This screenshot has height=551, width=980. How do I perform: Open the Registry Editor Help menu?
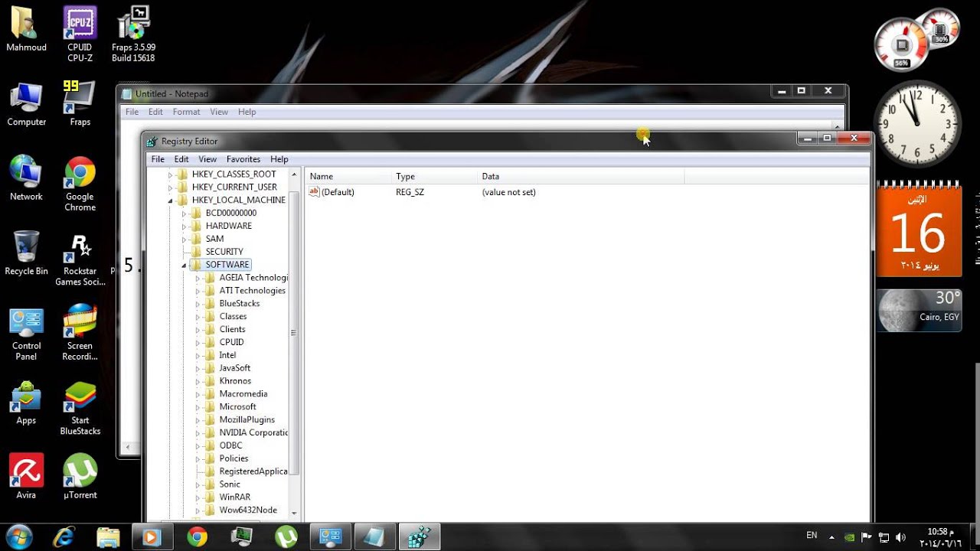coord(279,159)
